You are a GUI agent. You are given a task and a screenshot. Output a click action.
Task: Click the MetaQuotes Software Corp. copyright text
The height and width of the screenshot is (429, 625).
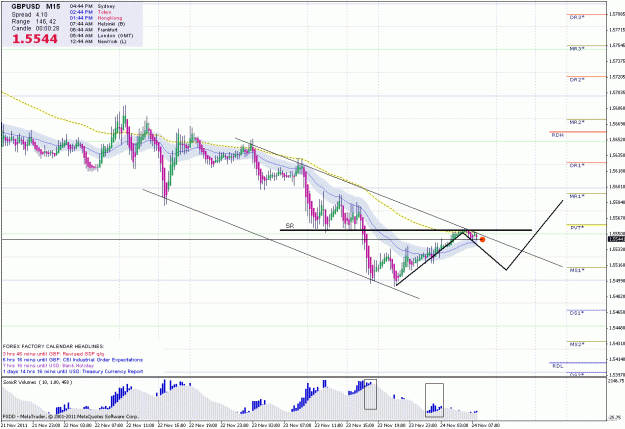click(71, 417)
